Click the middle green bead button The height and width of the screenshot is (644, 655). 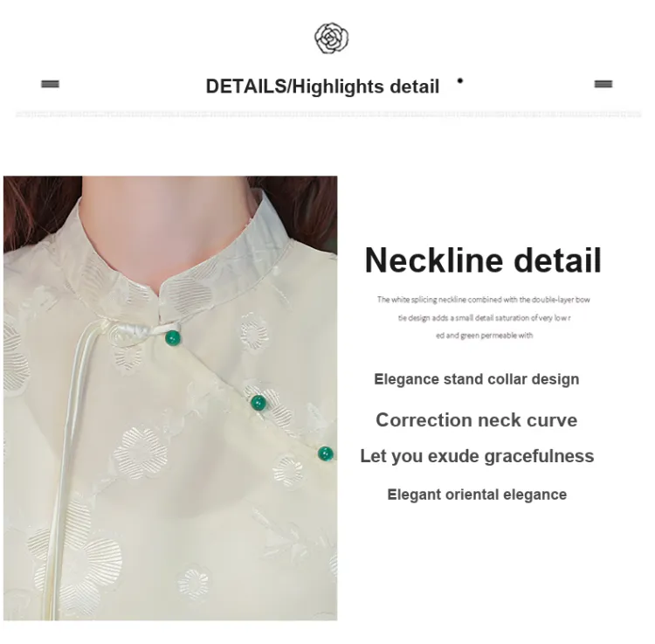(259, 403)
